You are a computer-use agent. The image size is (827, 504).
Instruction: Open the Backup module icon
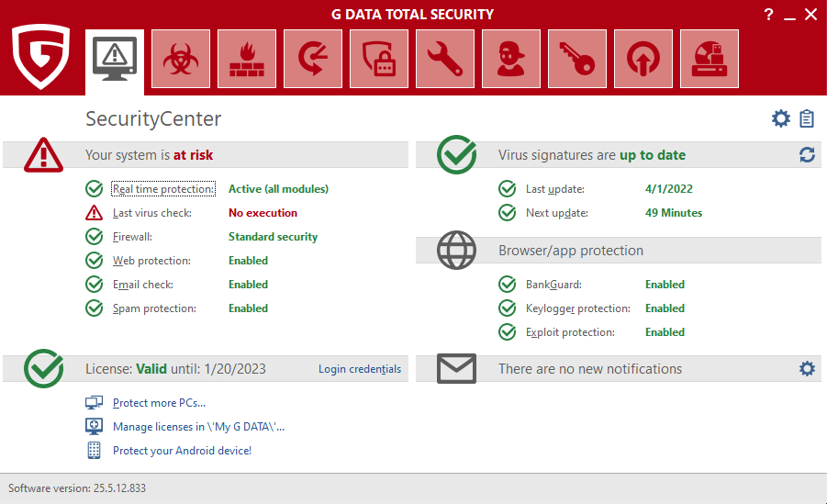[313, 60]
